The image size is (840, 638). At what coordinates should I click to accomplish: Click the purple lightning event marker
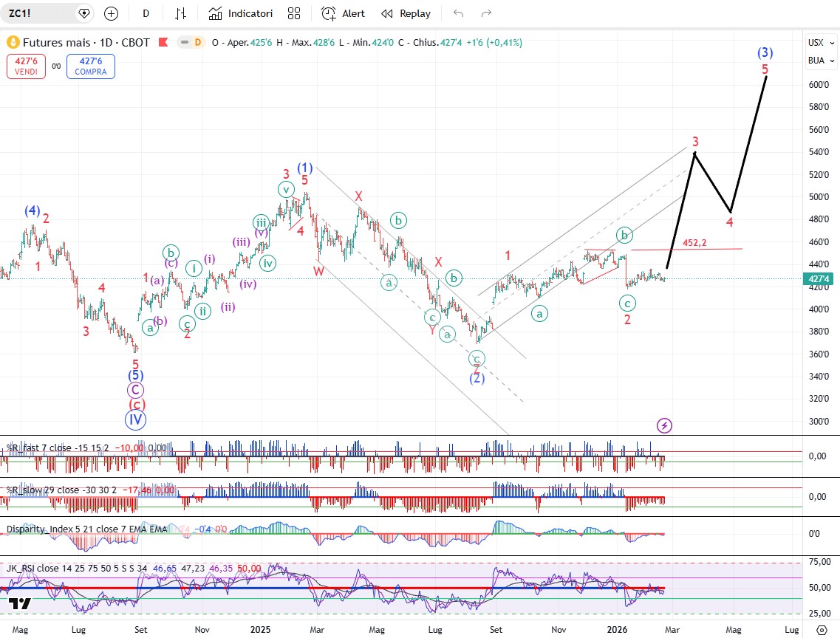[x=665, y=425]
